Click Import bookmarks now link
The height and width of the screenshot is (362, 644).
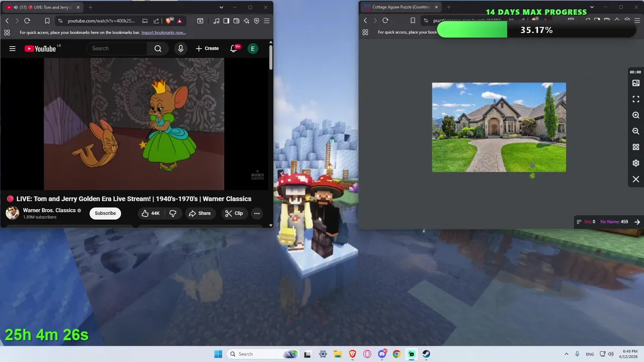[x=164, y=33]
